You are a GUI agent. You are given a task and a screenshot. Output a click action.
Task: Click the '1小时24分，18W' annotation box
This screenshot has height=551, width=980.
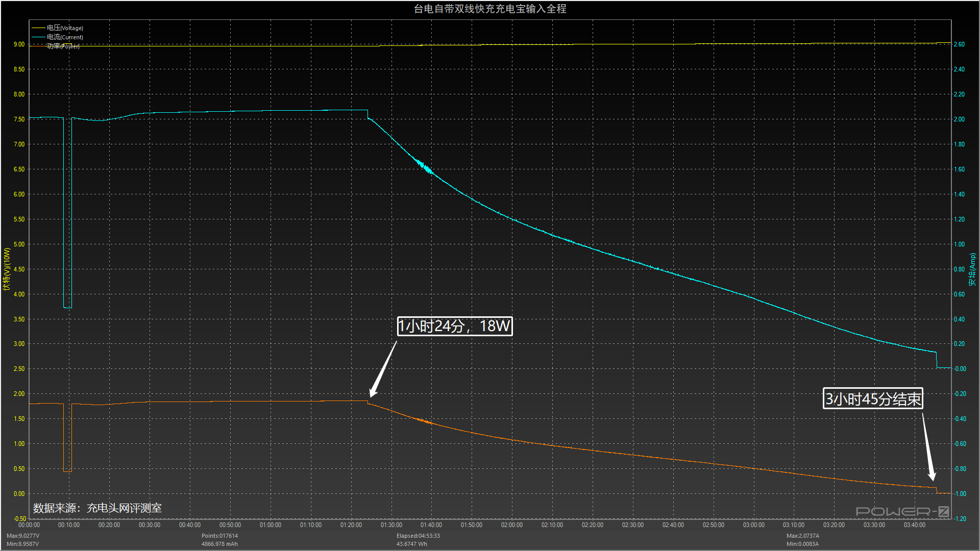454,326
